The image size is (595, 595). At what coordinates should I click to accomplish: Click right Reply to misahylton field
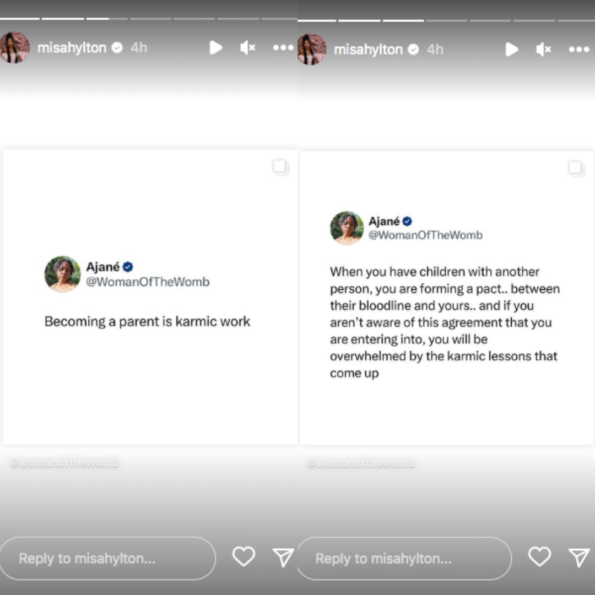click(x=404, y=558)
